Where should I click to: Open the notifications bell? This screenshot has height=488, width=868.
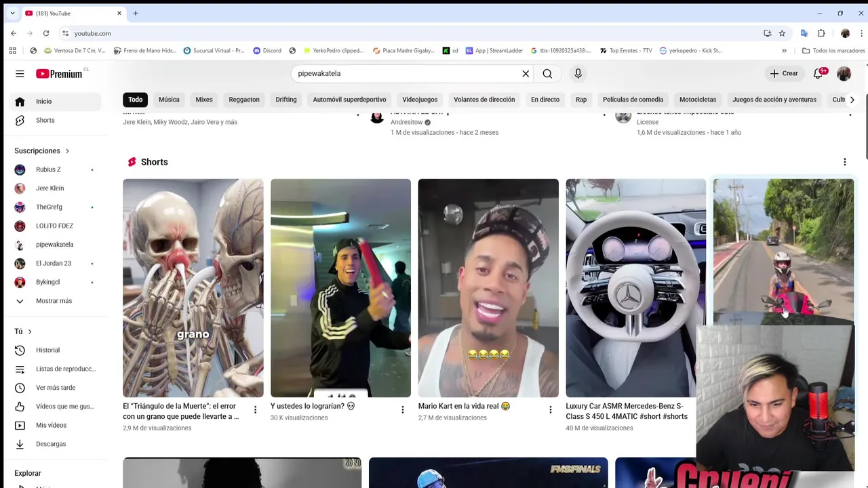click(818, 73)
